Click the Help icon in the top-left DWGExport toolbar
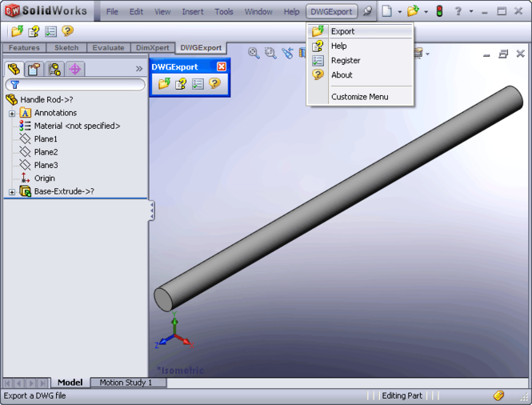 coord(34,31)
